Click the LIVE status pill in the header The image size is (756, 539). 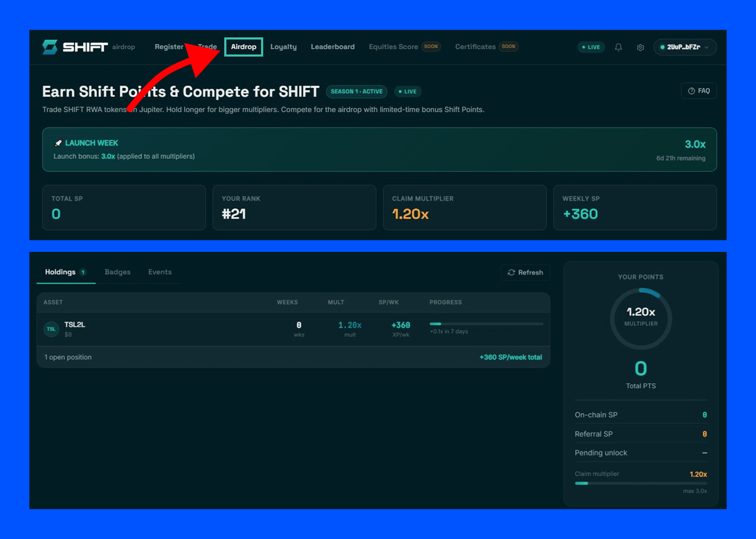(591, 47)
